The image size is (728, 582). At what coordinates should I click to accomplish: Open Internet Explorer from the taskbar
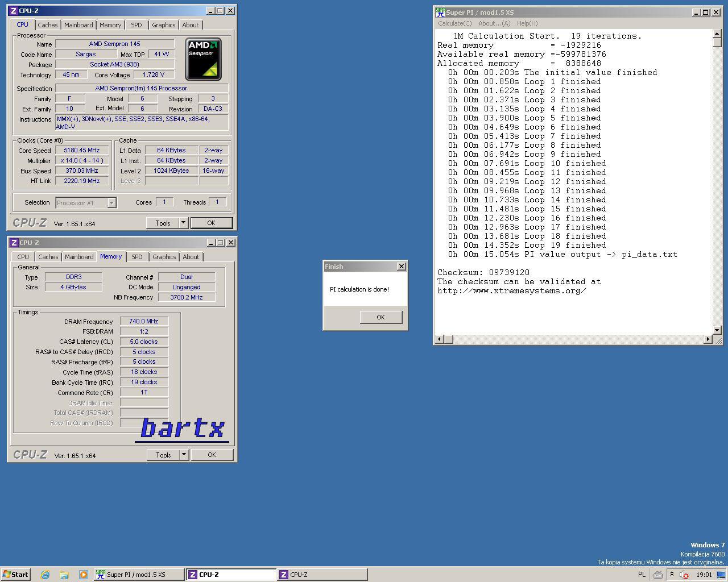point(45,575)
